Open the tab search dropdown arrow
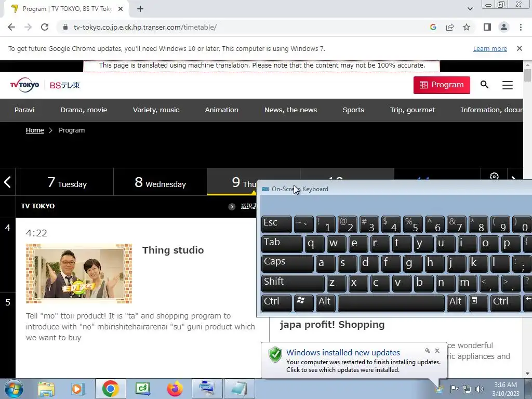Image resolution: width=532 pixels, height=399 pixels. [470, 9]
